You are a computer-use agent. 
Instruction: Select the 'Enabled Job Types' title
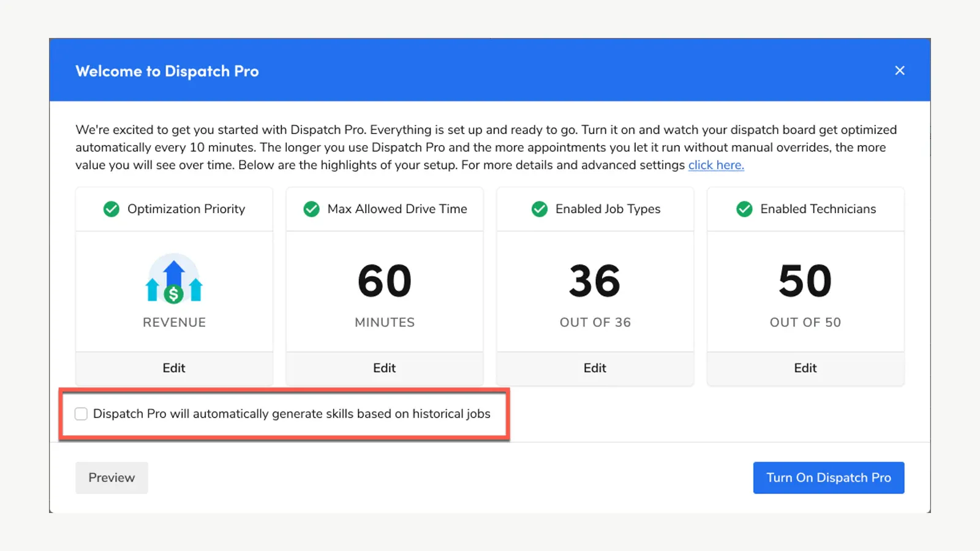point(608,209)
